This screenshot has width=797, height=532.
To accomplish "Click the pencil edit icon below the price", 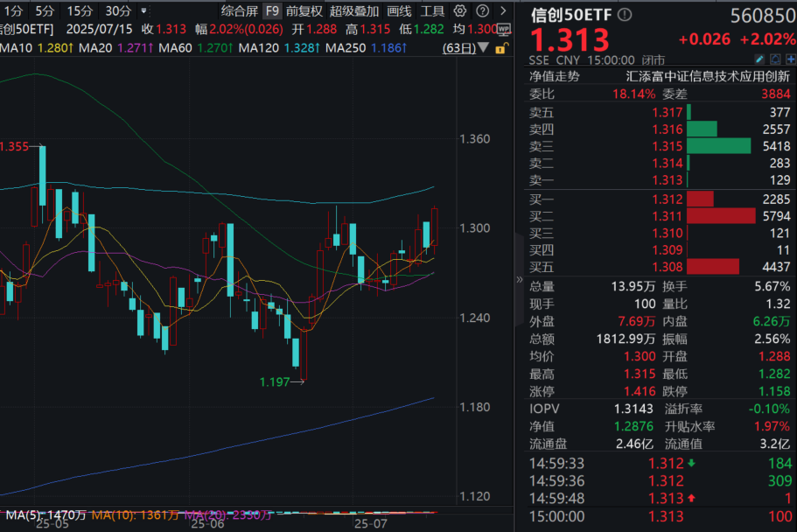I will tap(761, 59).
